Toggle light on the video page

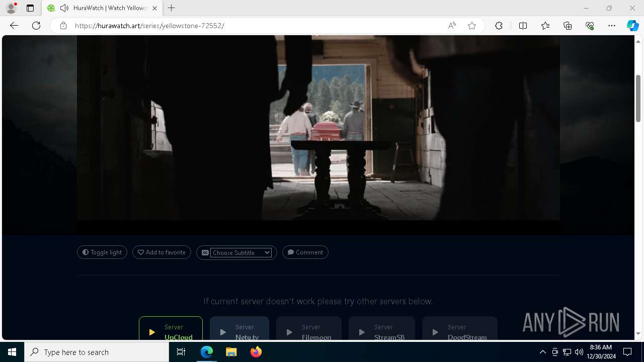coord(102,252)
